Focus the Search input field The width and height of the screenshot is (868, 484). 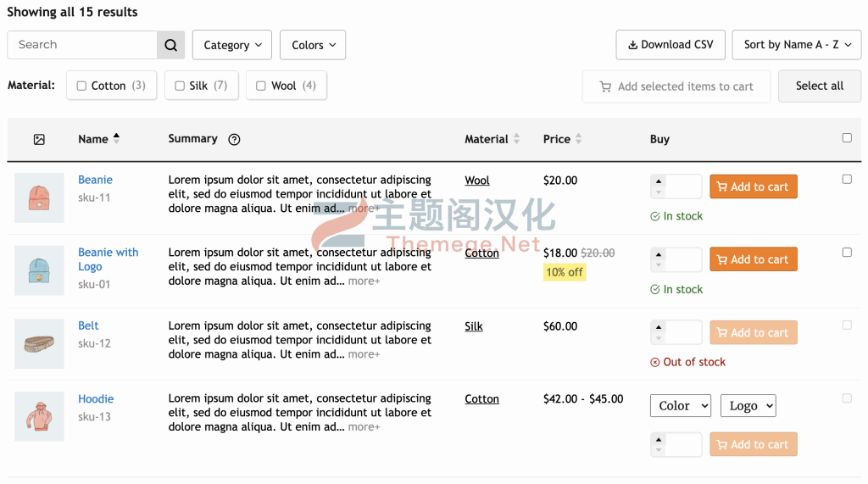point(82,45)
